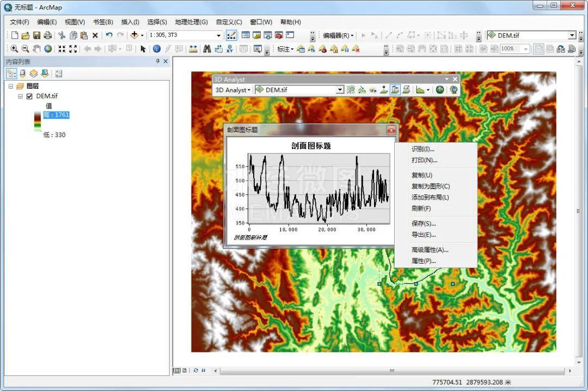Open the Editor toolbar icon
The width and height of the screenshot is (588, 391).
pos(231,35)
